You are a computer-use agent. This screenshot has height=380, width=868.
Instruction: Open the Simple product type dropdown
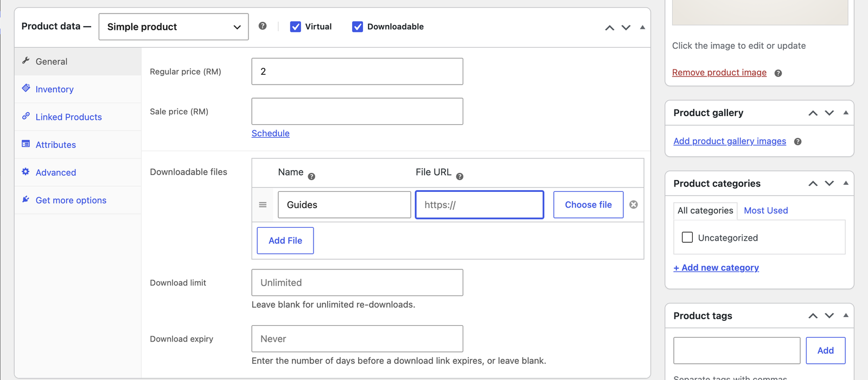[174, 27]
